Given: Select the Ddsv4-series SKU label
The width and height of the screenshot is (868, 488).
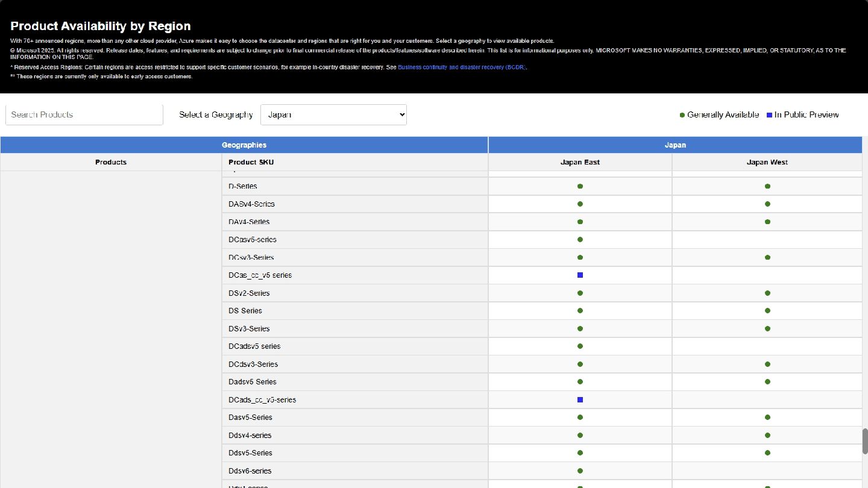Looking at the screenshot, I should (x=250, y=436).
